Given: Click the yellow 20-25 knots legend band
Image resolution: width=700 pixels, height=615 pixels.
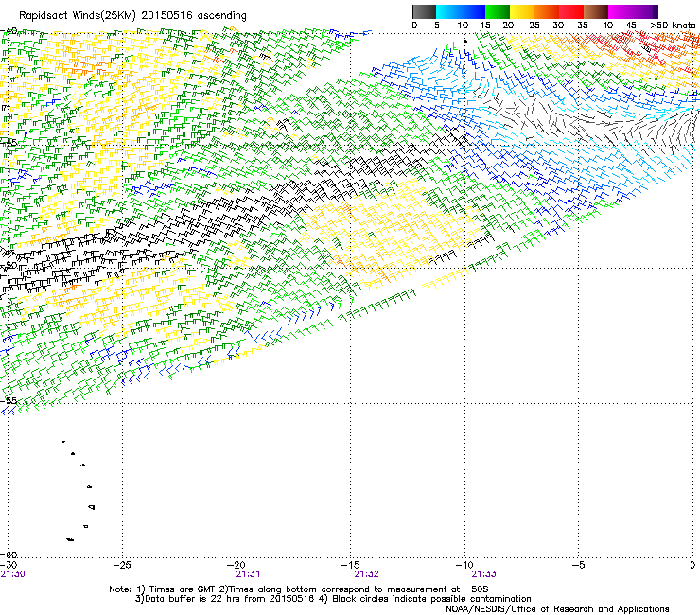Looking at the screenshot, I should tap(522, 11).
